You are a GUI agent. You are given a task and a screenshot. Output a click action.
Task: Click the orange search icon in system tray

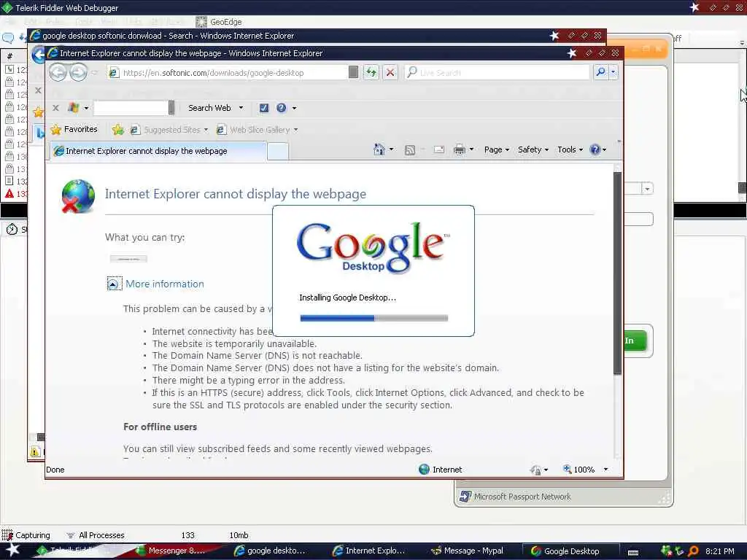694,551
